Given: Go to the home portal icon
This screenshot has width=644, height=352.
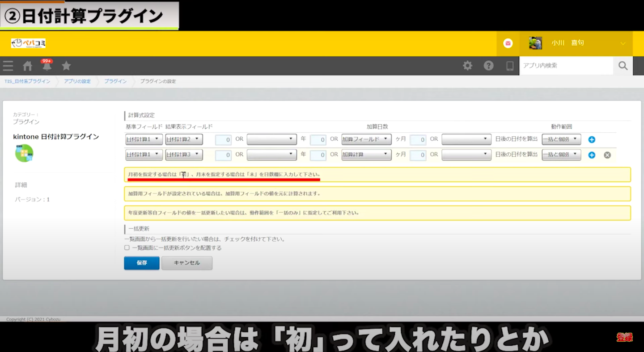Looking at the screenshot, I should [28, 66].
